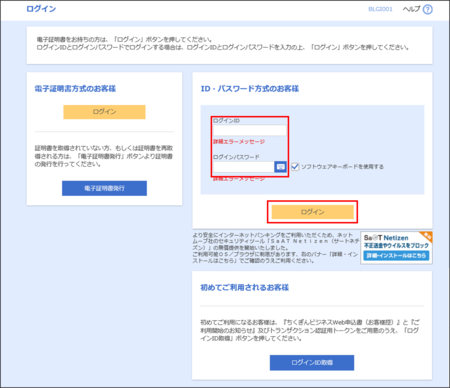Click the ログインパスワード field label
This screenshot has width=450, height=388.
tap(236, 157)
